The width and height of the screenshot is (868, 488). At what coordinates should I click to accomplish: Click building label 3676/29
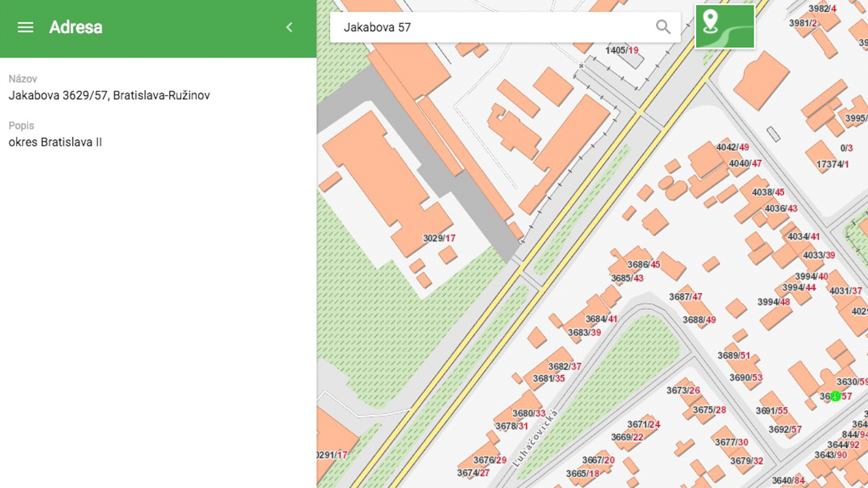(490, 461)
